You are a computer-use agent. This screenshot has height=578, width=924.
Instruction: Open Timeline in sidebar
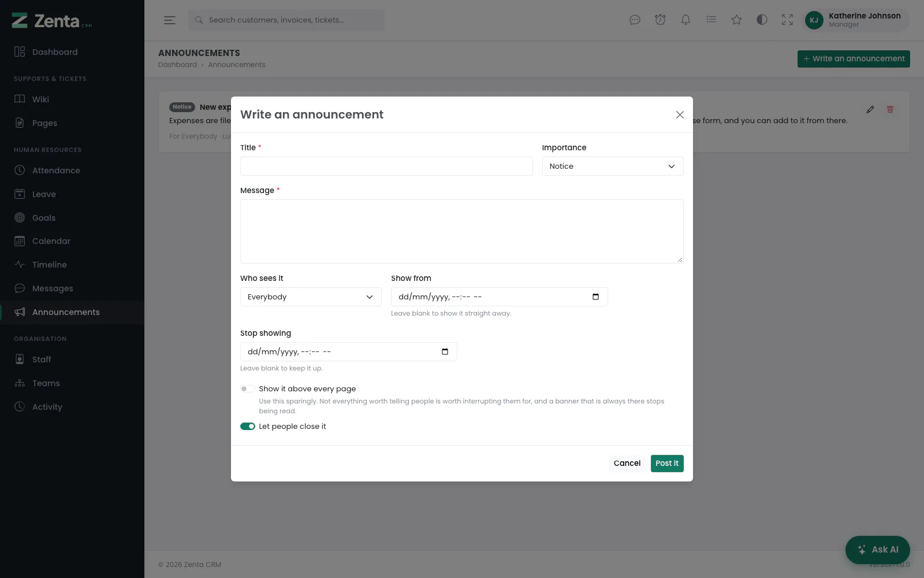pyautogui.click(x=72, y=265)
